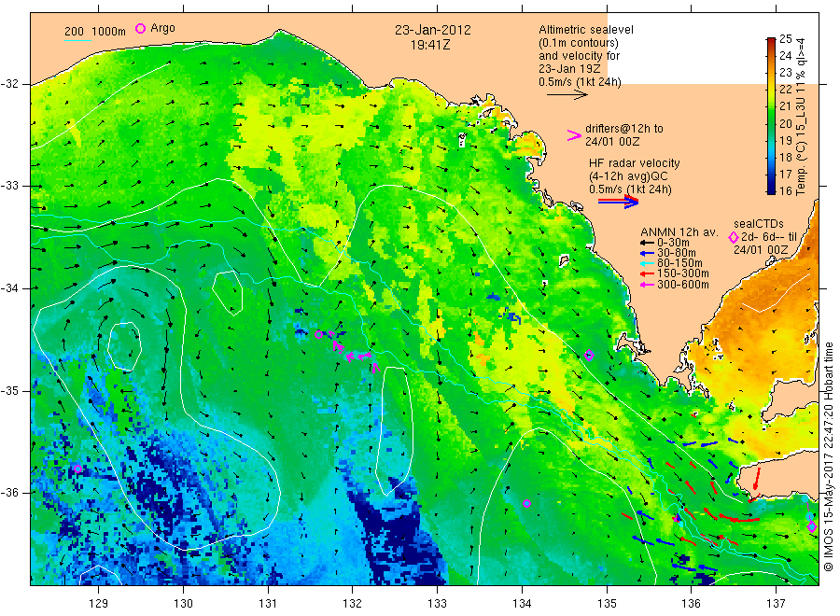Viewport: 840px width, 616px height.
Task: Click the black 0-30m legend arrow
Action: coord(647,244)
